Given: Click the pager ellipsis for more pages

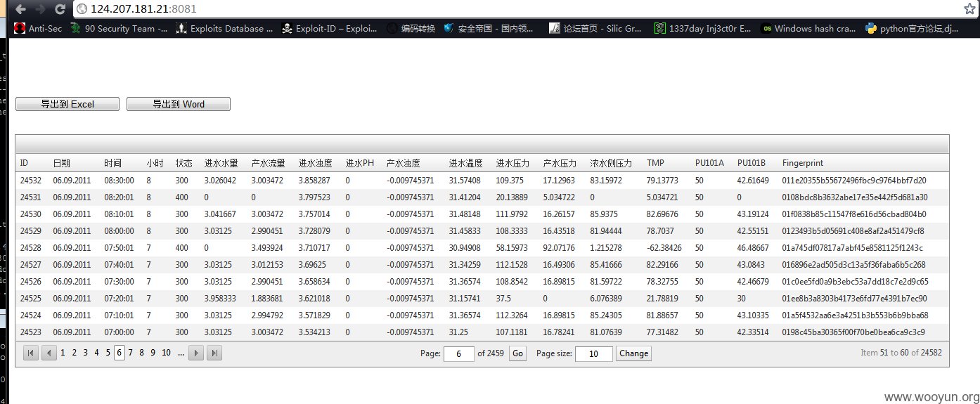Looking at the screenshot, I should (x=181, y=353).
